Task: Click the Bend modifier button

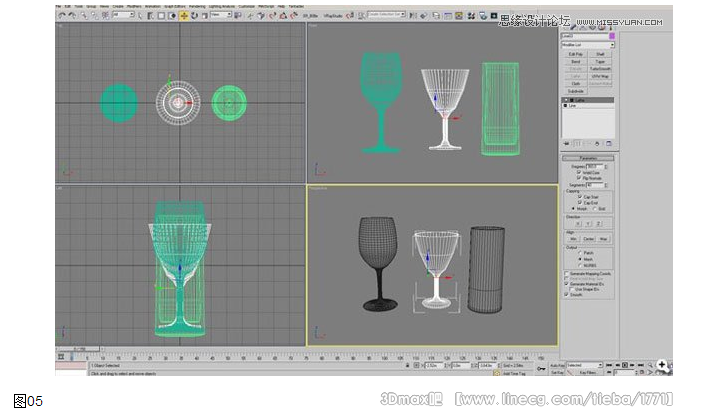Action: coord(576,62)
